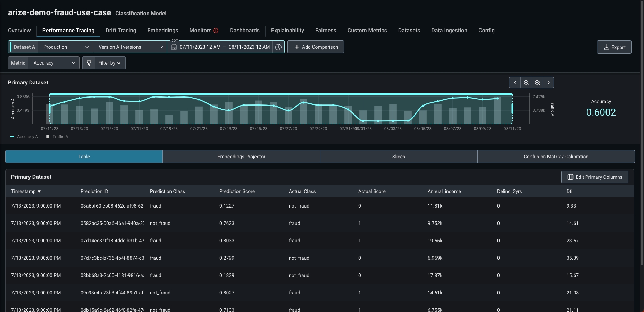The height and width of the screenshot is (312, 644).
Task: Go to the Fairness tab
Action: click(x=326, y=31)
